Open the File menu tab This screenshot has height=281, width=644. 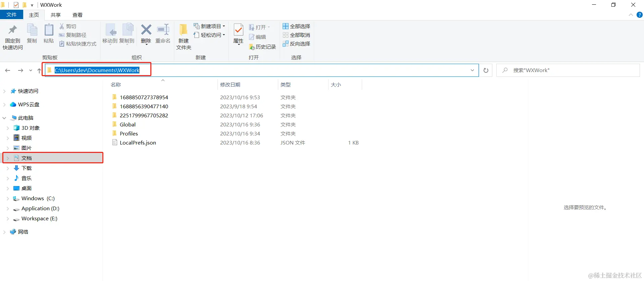point(11,15)
